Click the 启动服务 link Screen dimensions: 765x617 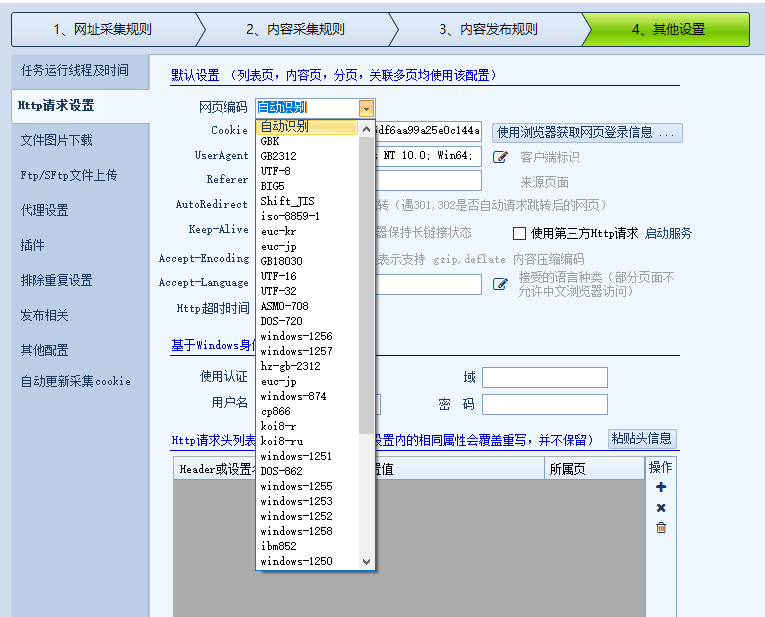(668, 233)
